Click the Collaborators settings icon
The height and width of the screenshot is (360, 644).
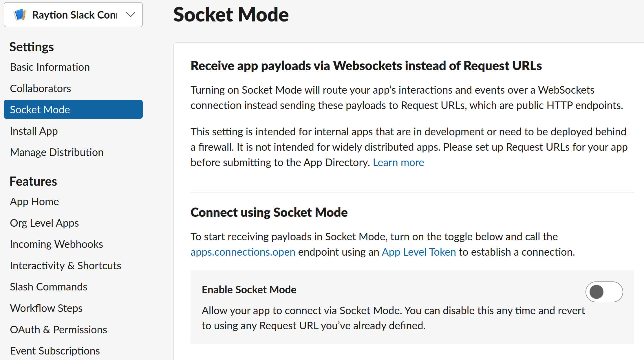(41, 88)
